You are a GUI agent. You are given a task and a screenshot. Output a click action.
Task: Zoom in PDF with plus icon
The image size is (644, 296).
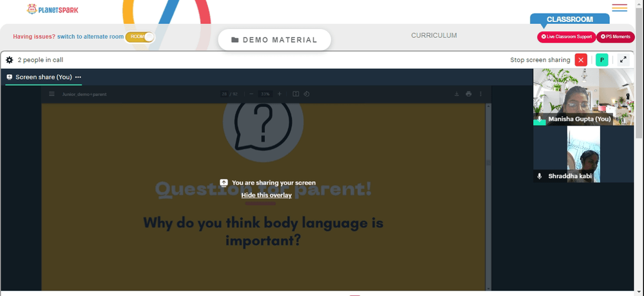pyautogui.click(x=279, y=94)
